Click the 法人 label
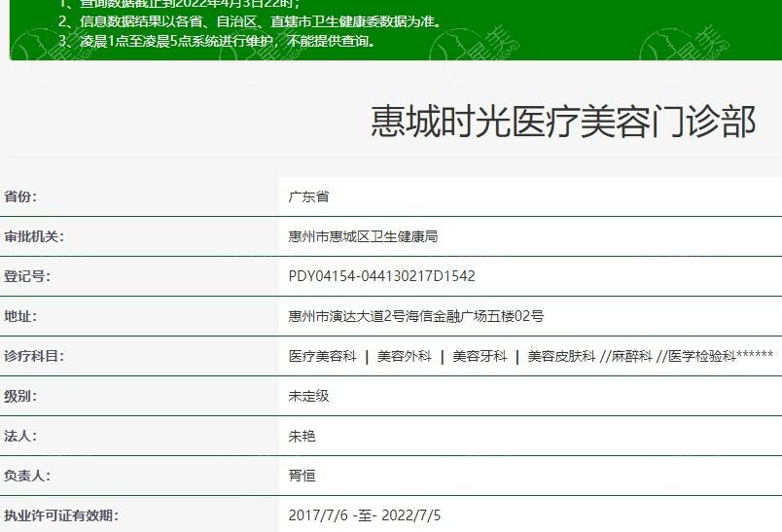Viewport: 782px width, 532px height. tap(20, 436)
